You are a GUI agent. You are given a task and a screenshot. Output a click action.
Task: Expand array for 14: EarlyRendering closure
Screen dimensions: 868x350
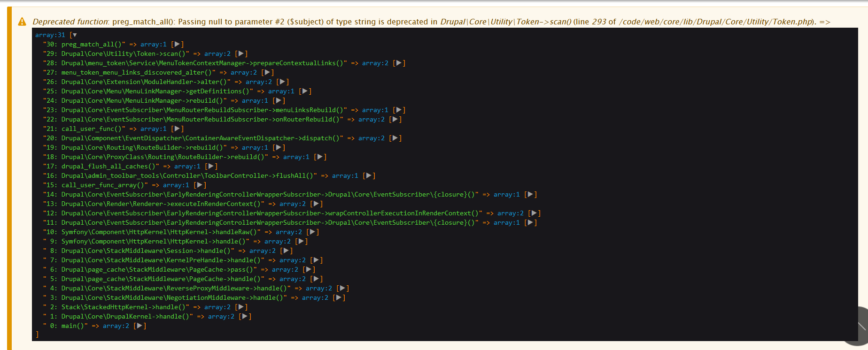[530, 195]
